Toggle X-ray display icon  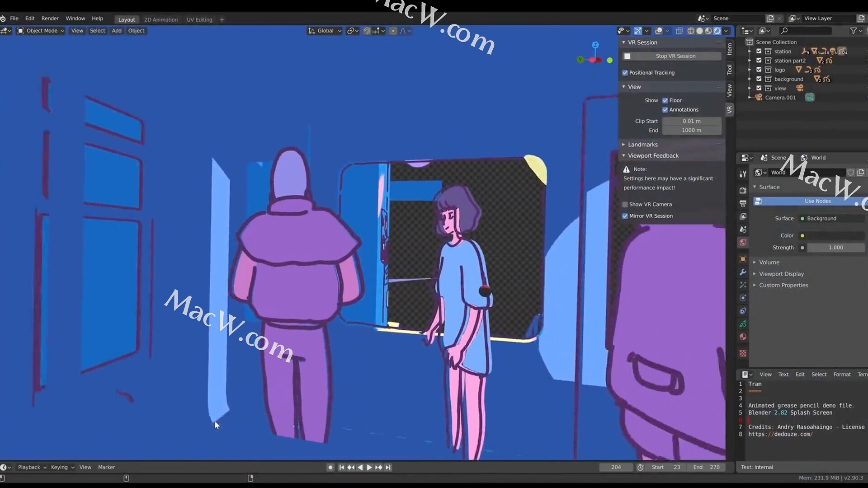(x=679, y=31)
